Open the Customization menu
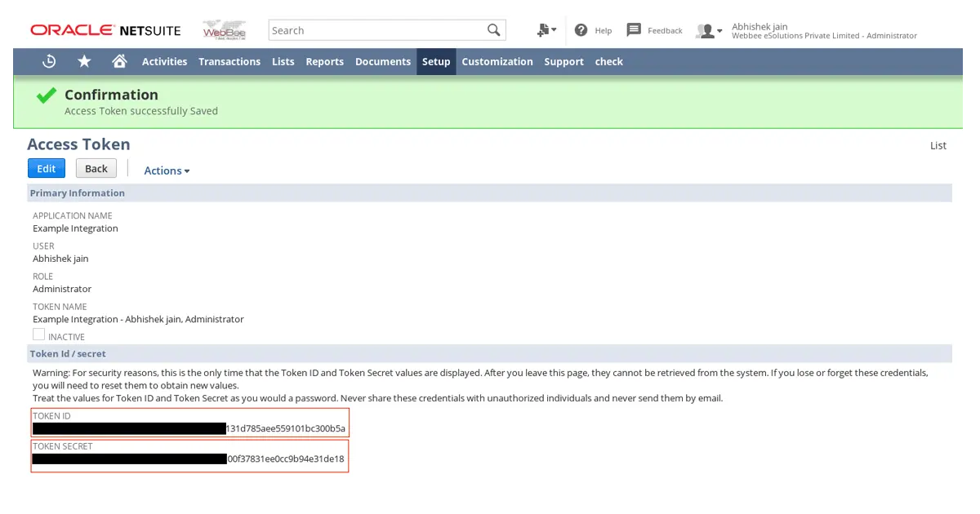 click(497, 61)
